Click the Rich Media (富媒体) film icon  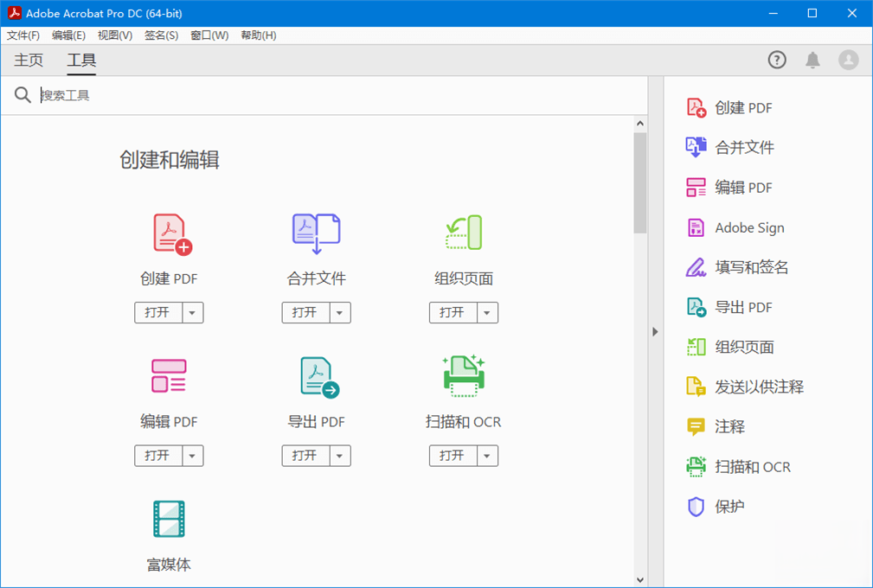click(169, 519)
